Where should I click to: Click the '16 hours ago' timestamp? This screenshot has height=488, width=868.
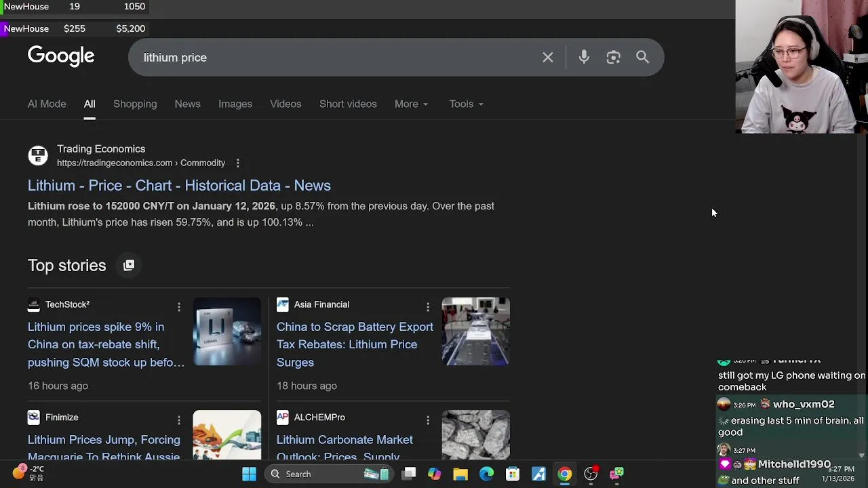(58, 386)
